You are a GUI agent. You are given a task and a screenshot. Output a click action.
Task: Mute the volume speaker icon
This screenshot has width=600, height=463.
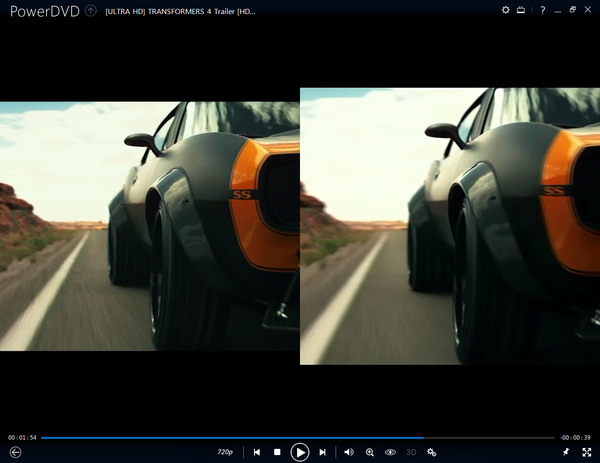coord(349,452)
